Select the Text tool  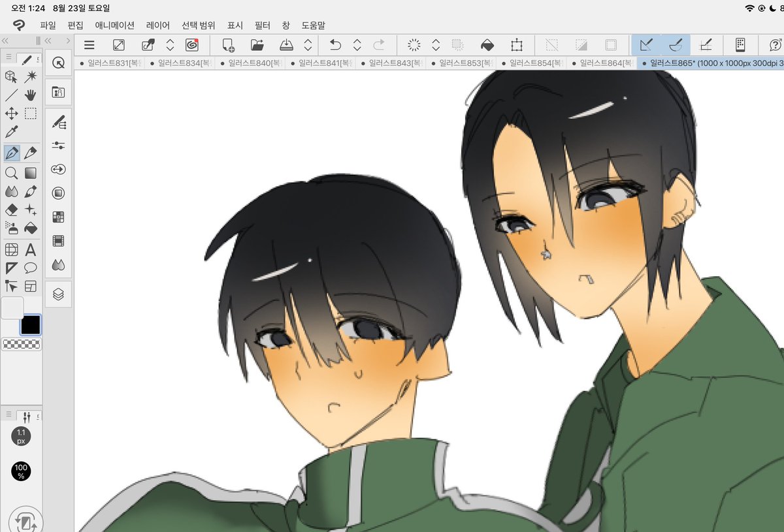coord(30,249)
